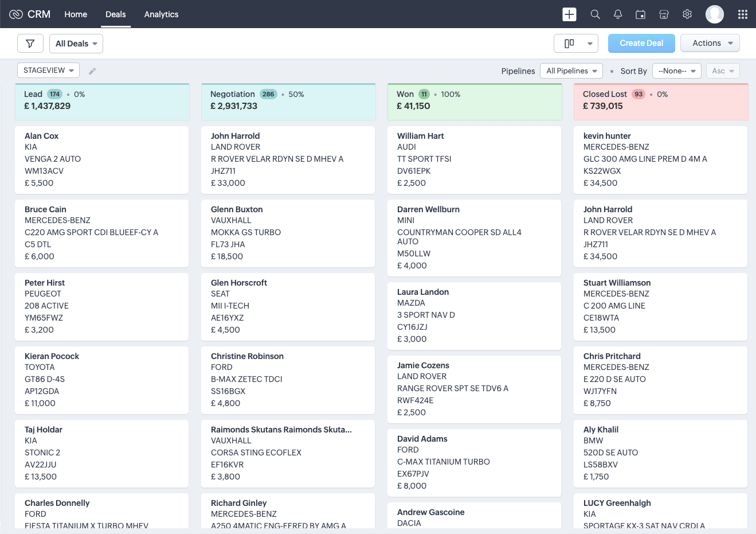Open the search magnifier icon

click(x=596, y=14)
